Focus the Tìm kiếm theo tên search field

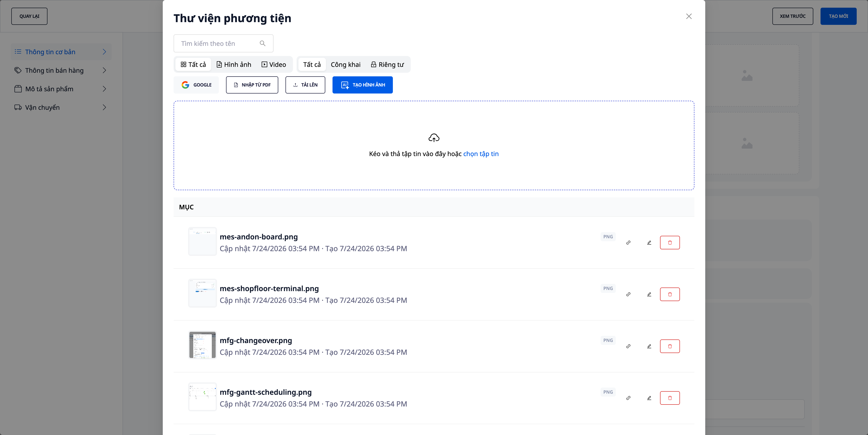[223, 43]
